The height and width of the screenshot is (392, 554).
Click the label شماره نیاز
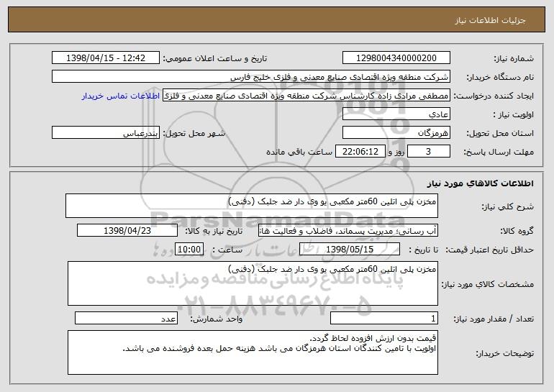coord(514,58)
